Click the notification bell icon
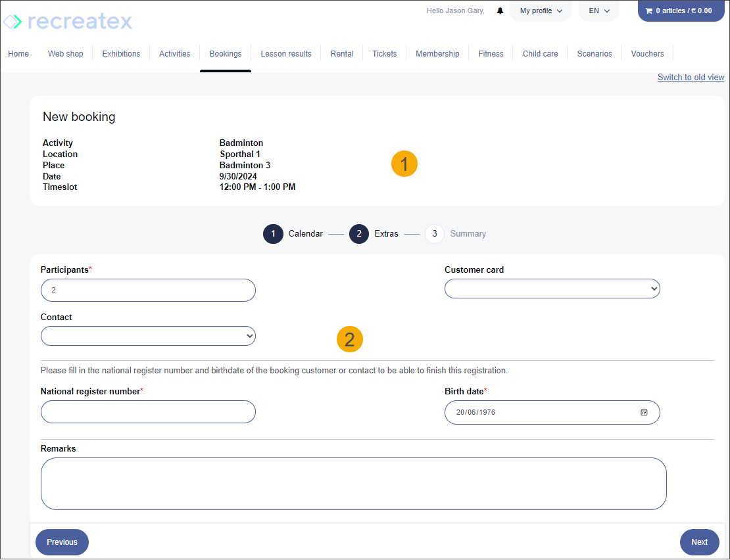Viewport: 730px width, 560px height. point(500,11)
